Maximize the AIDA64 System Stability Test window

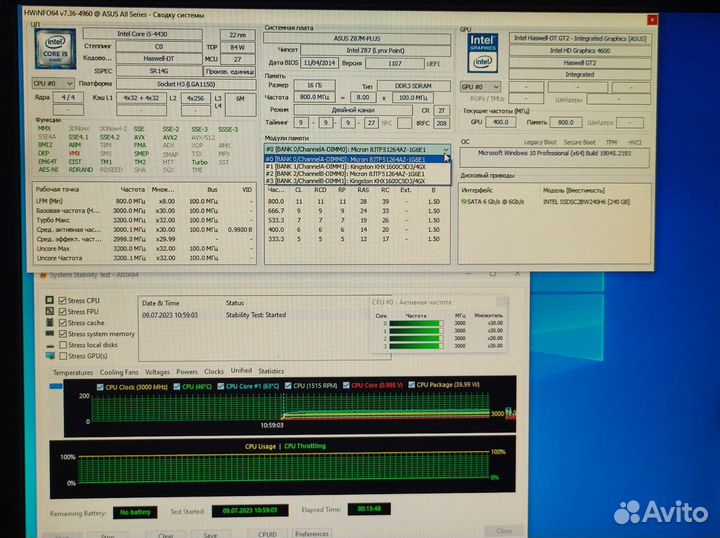click(x=492, y=274)
